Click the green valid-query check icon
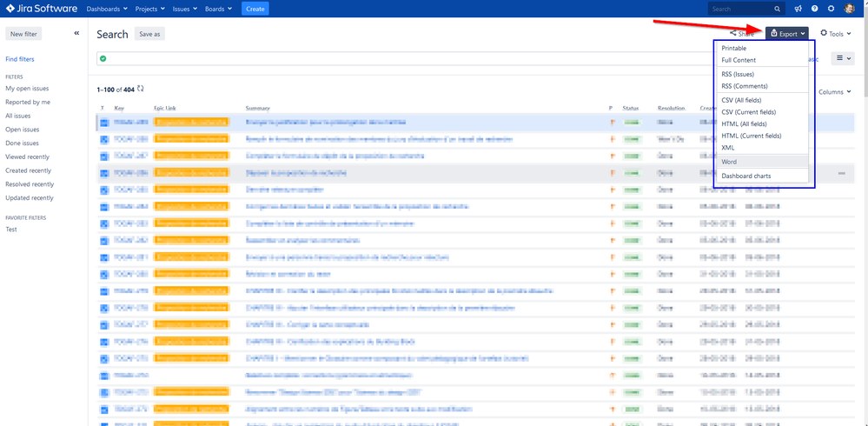 coord(103,59)
